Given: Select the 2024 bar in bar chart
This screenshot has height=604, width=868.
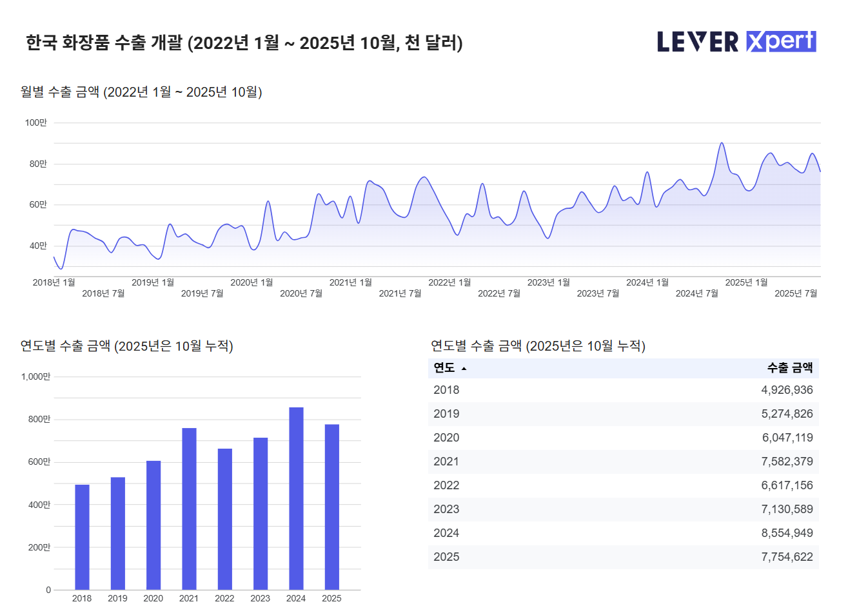Looking at the screenshot, I should 296,498.
